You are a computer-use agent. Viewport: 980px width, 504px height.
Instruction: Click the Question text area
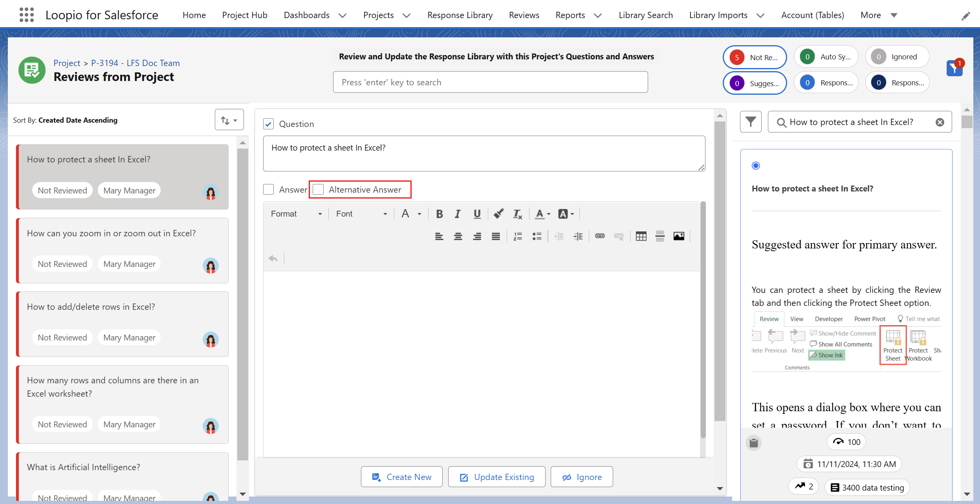click(x=484, y=154)
